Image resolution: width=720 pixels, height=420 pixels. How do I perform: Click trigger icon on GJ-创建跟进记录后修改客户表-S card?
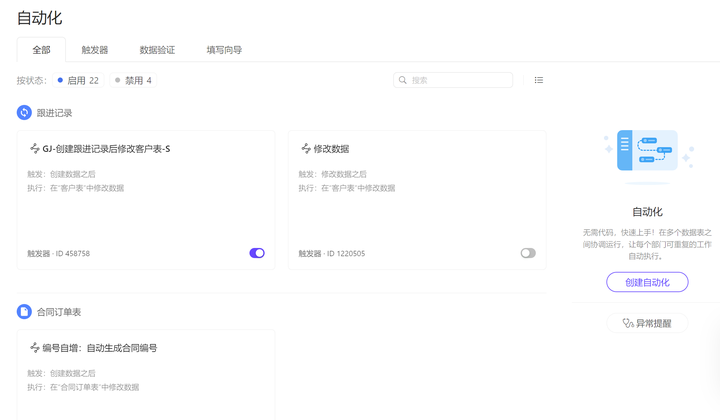[x=34, y=148]
